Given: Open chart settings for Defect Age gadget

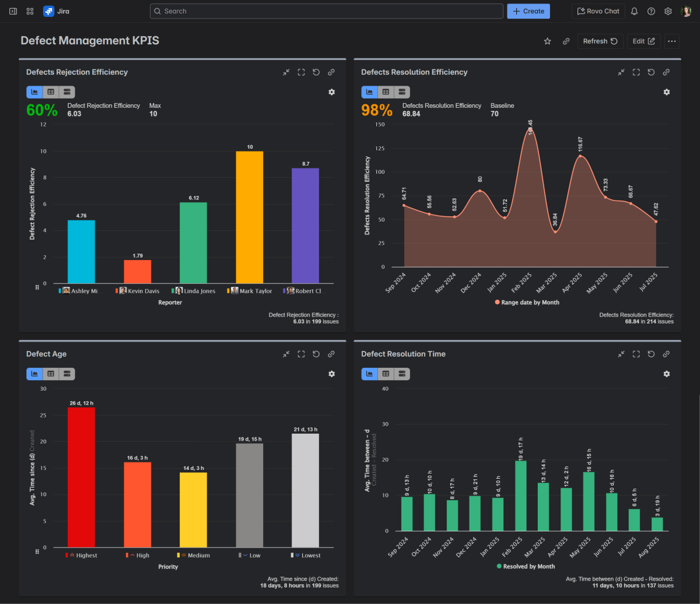Looking at the screenshot, I should click(x=331, y=374).
